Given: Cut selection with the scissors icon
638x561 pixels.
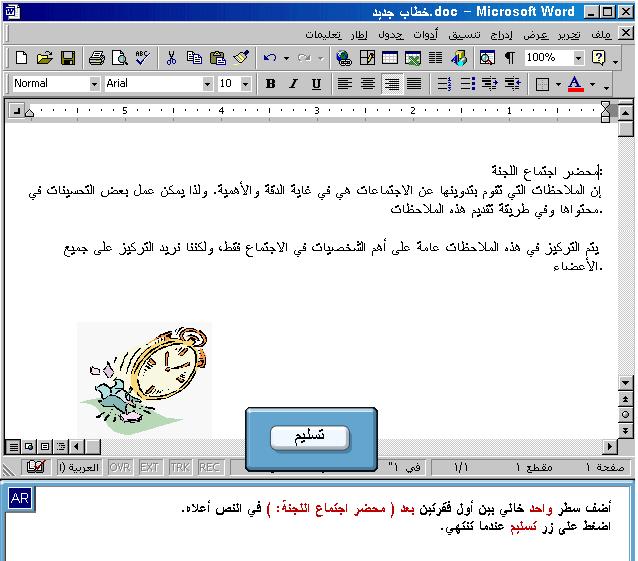Looking at the screenshot, I should click(x=171, y=58).
